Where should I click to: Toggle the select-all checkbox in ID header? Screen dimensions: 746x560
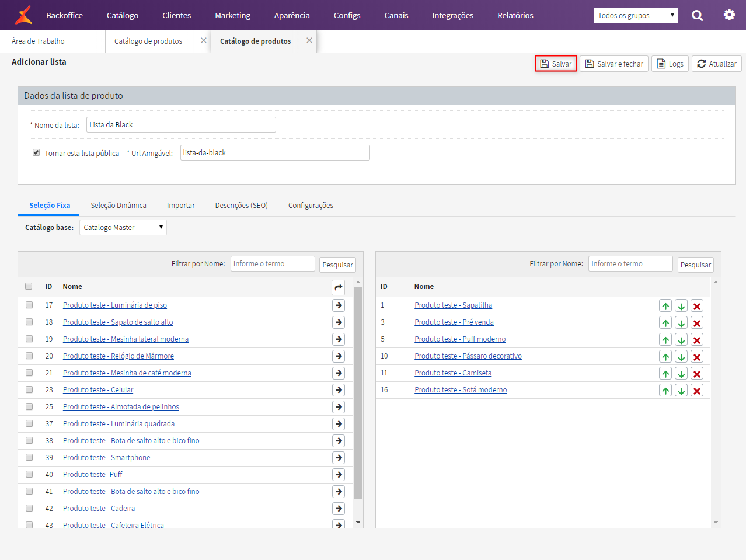[x=29, y=286]
